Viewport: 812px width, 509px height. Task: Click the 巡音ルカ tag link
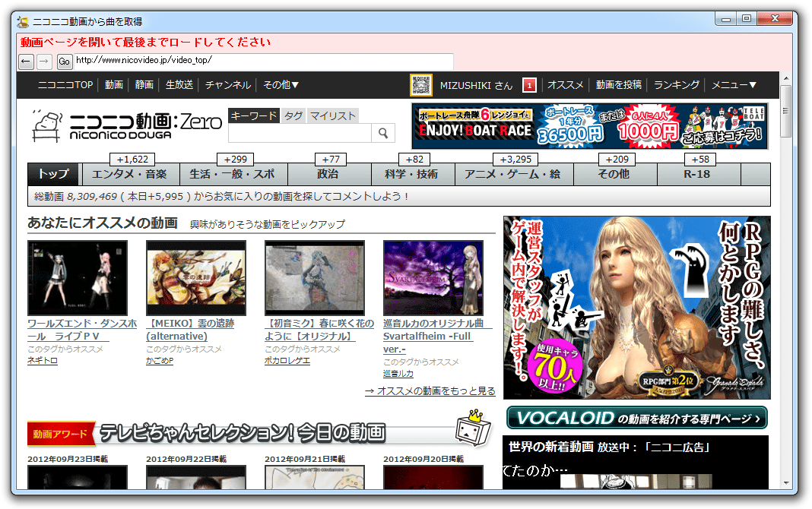[x=398, y=374]
